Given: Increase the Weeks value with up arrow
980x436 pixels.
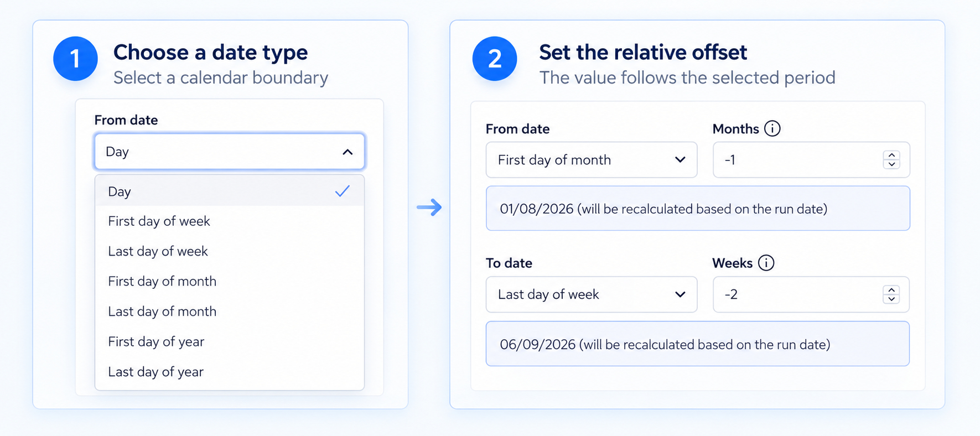Looking at the screenshot, I should click(x=891, y=290).
